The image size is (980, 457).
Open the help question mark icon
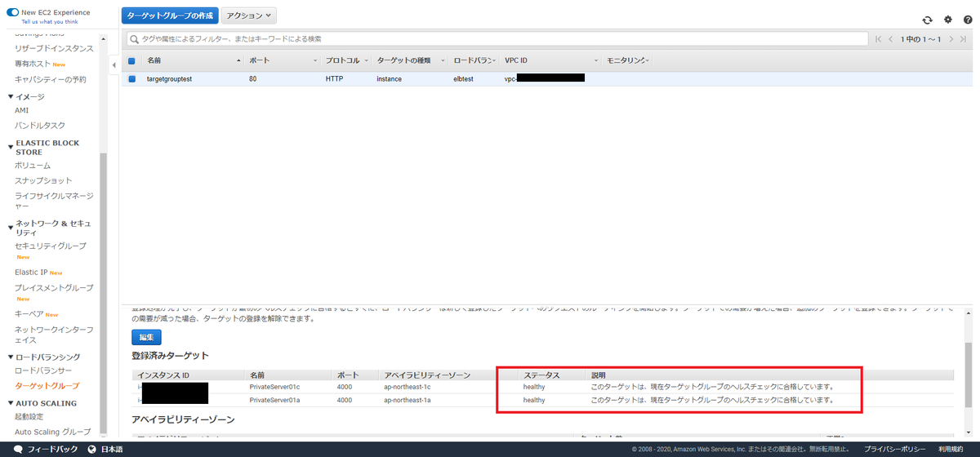(x=969, y=20)
